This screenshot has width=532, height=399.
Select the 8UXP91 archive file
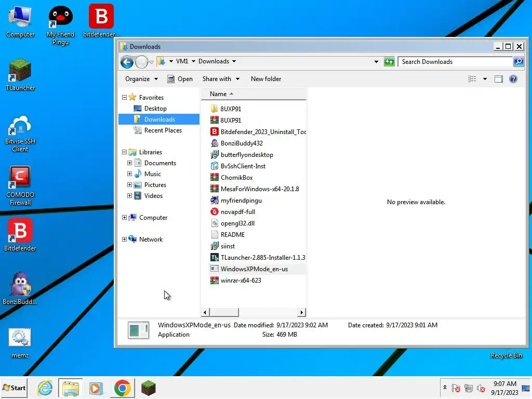(225, 120)
